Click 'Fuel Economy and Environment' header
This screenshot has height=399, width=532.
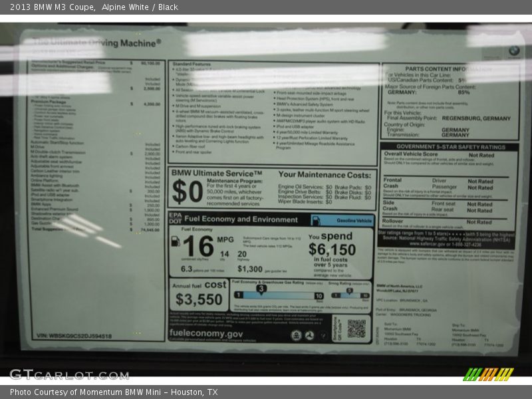point(241,219)
